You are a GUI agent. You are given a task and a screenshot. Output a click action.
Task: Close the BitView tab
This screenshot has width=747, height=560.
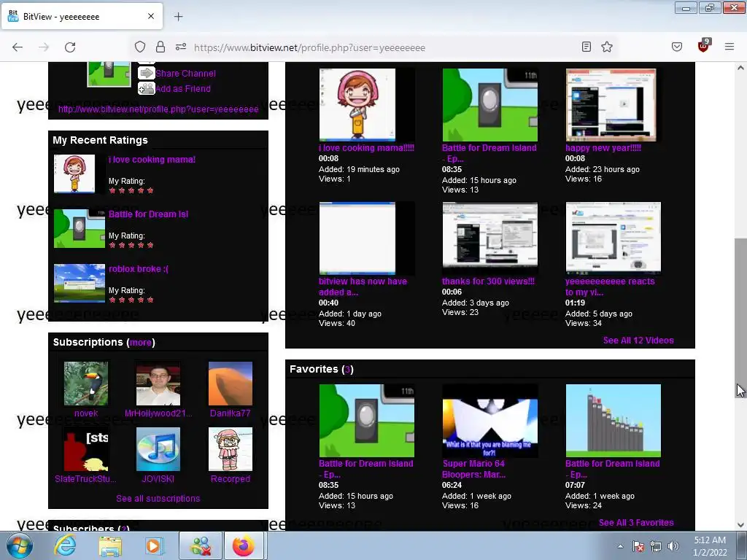pyautogui.click(x=150, y=16)
